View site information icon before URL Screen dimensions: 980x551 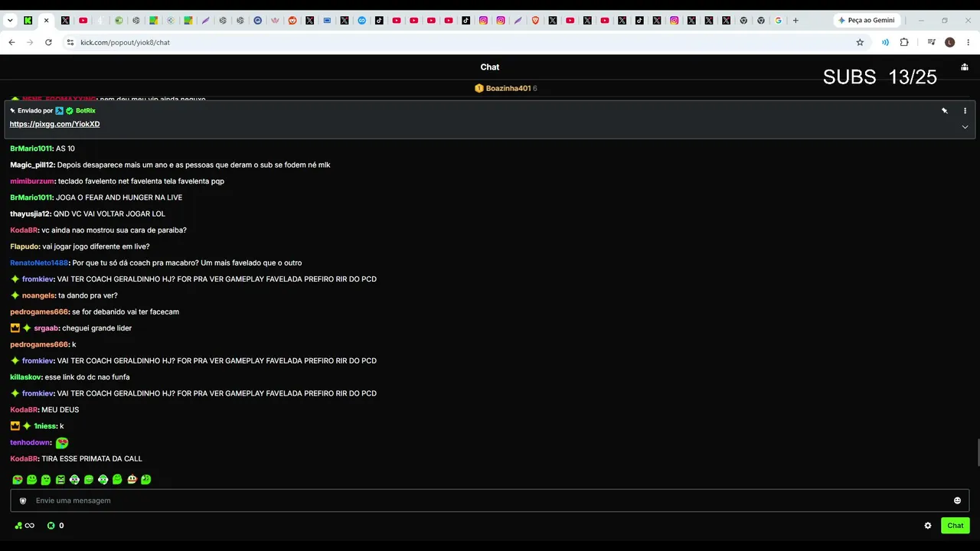tap(70, 42)
